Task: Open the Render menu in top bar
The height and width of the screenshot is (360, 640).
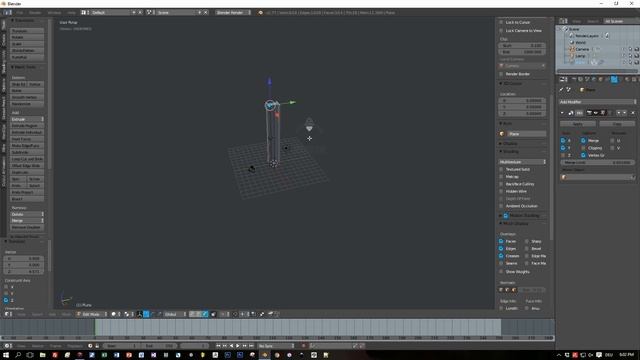Action: (x=35, y=13)
